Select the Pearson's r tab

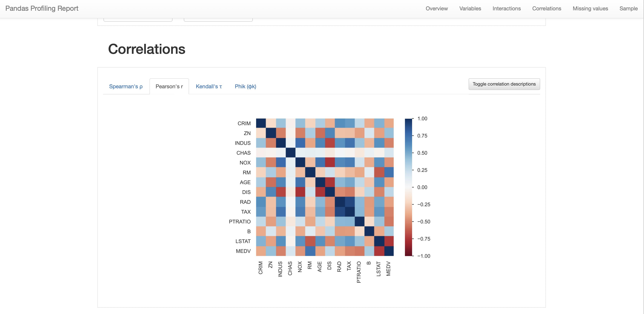(x=169, y=86)
